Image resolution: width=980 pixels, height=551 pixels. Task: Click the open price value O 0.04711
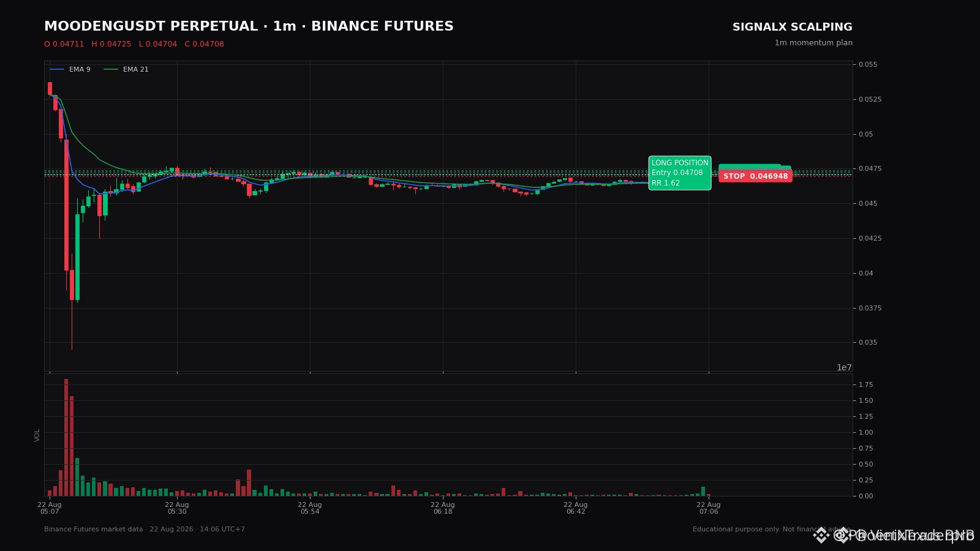64,44
